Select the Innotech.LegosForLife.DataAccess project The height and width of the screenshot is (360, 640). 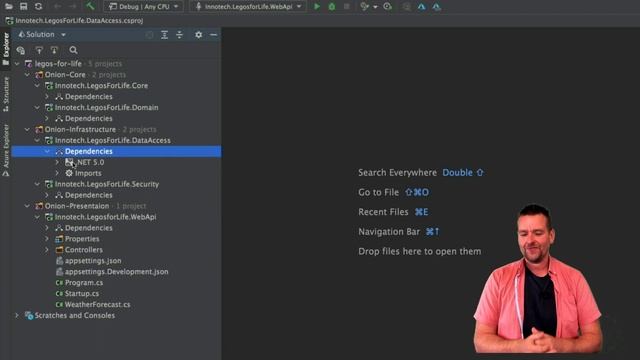[113, 140]
